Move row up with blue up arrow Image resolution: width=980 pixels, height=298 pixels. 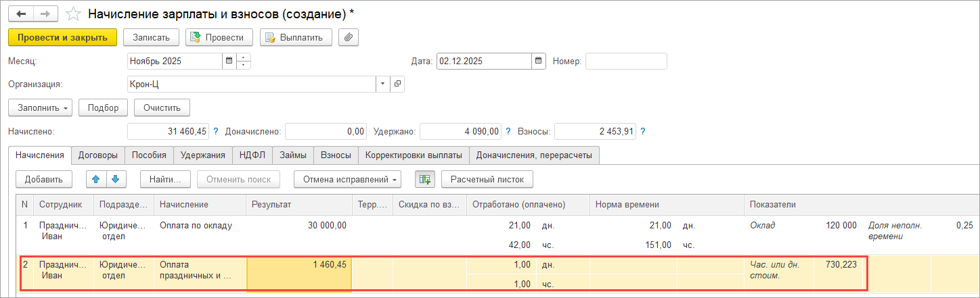[95, 179]
